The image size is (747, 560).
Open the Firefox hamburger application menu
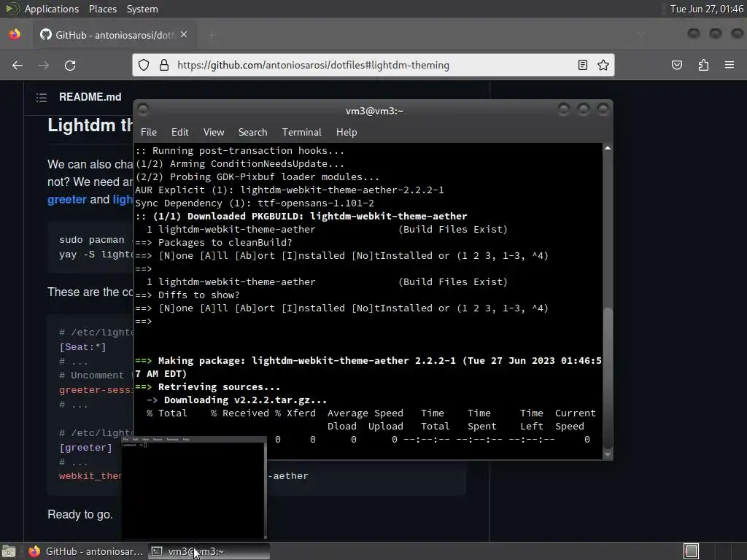click(729, 65)
